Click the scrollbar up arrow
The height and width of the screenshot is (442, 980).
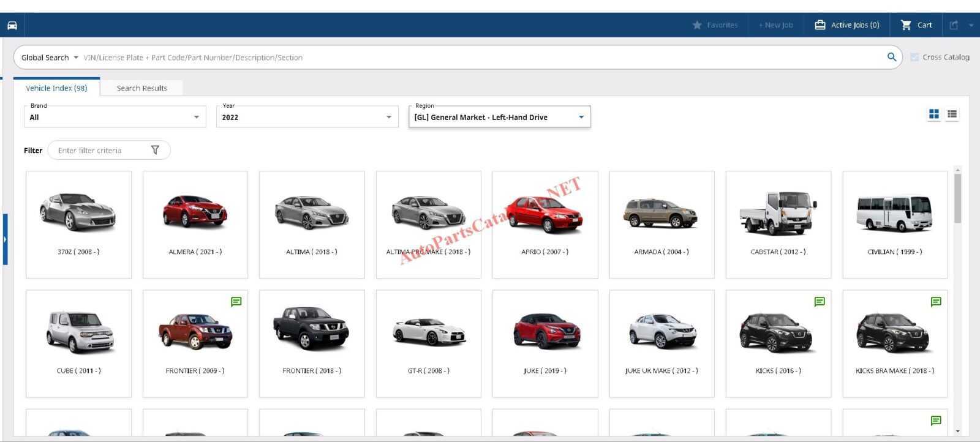957,170
